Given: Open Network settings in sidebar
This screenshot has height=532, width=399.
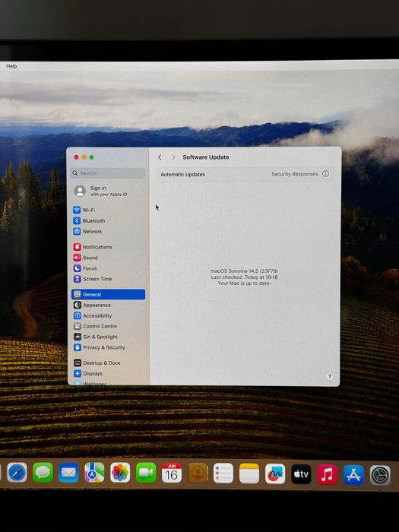Looking at the screenshot, I should point(87,231).
